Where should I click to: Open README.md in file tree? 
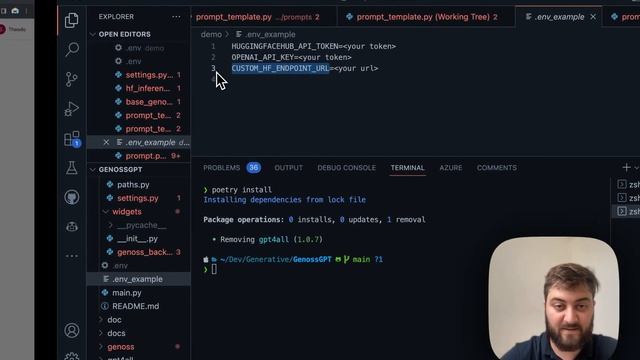pyautogui.click(x=139, y=306)
